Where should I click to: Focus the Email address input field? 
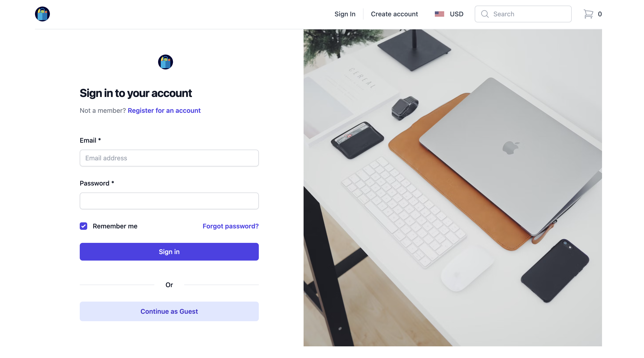pyautogui.click(x=169, y=158)
